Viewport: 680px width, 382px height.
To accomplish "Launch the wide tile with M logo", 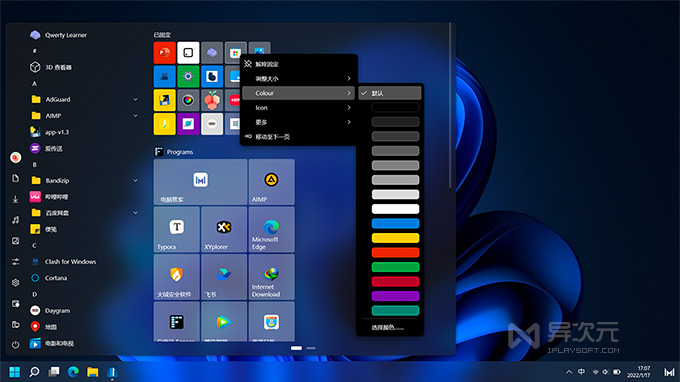I will tap(200, 182).
